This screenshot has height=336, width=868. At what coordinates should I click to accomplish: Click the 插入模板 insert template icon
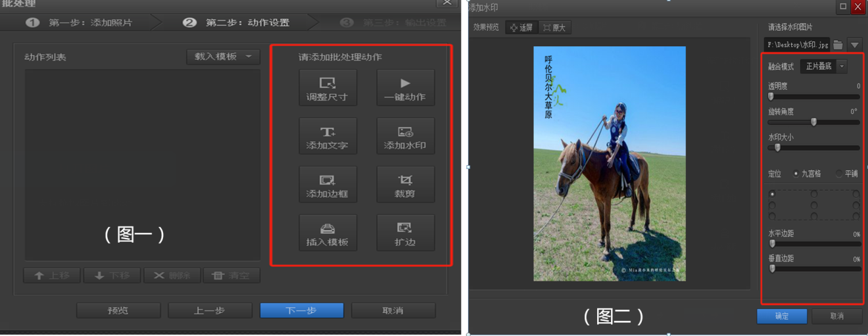[327, 233]
